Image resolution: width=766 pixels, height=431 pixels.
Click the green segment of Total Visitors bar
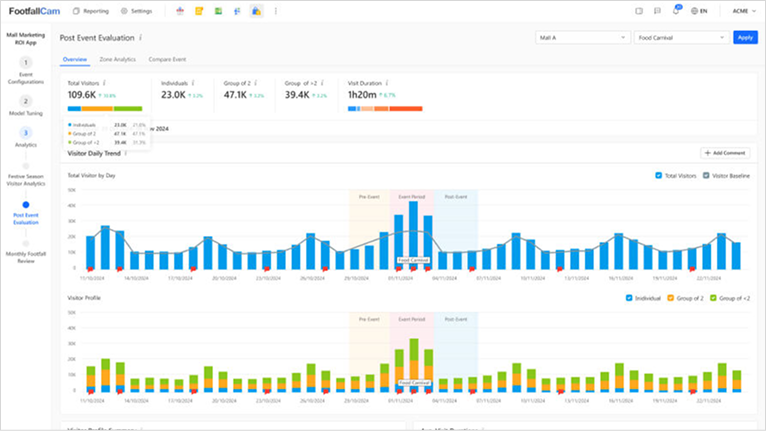pyautogui.click(x=128, y=108)
